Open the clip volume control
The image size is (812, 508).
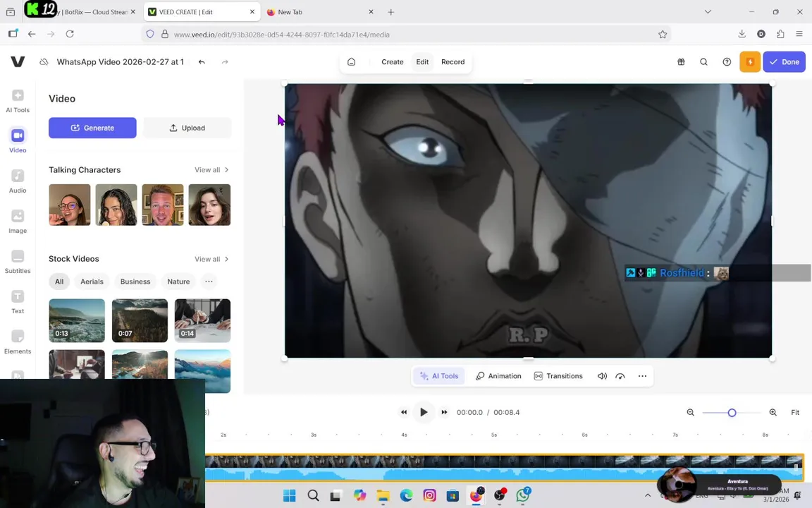pyautogui.click(x=602, y=376)
